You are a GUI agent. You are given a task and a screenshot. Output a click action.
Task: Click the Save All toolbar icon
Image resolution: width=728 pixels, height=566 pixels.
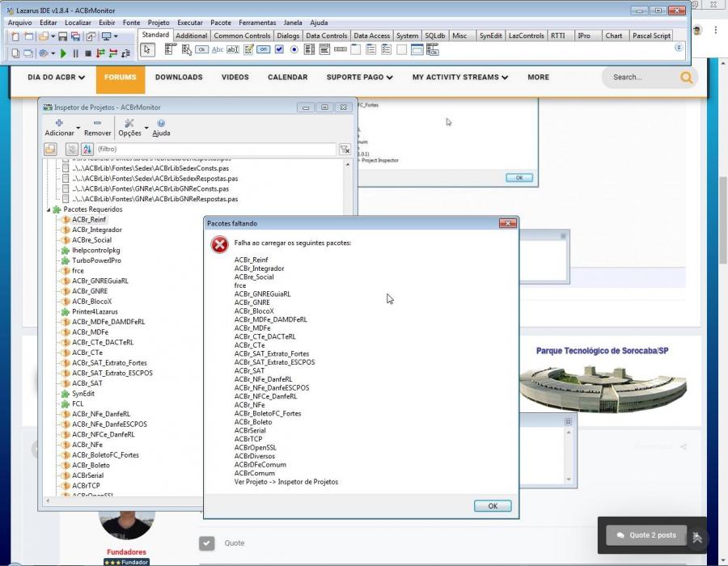click(76, 36)
